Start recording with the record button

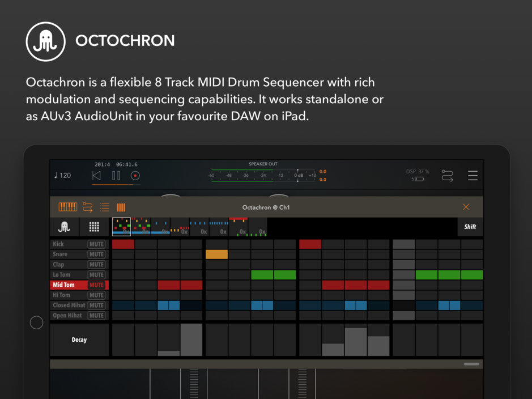(135, 175)
